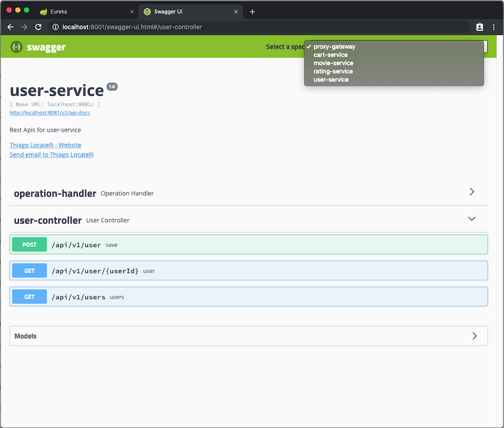This screenshot has width=504, height=428.
Task: Expand the Models section chevron
Action: [474, 336]
